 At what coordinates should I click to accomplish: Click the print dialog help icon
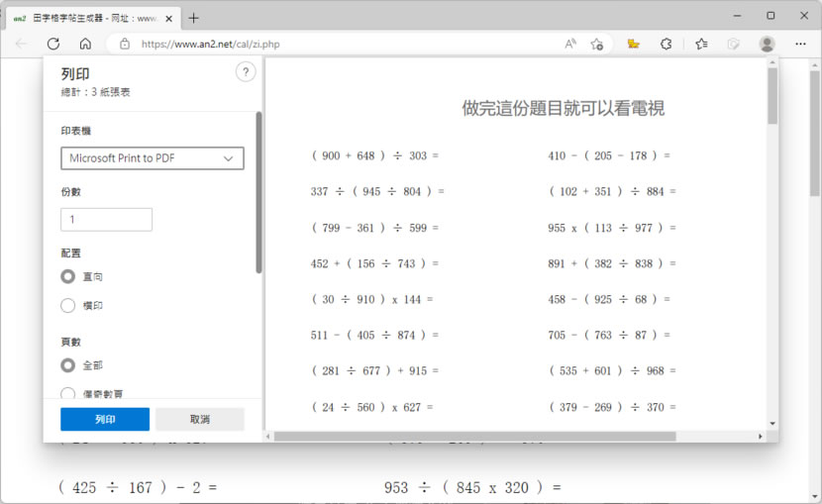click(246, 72)
